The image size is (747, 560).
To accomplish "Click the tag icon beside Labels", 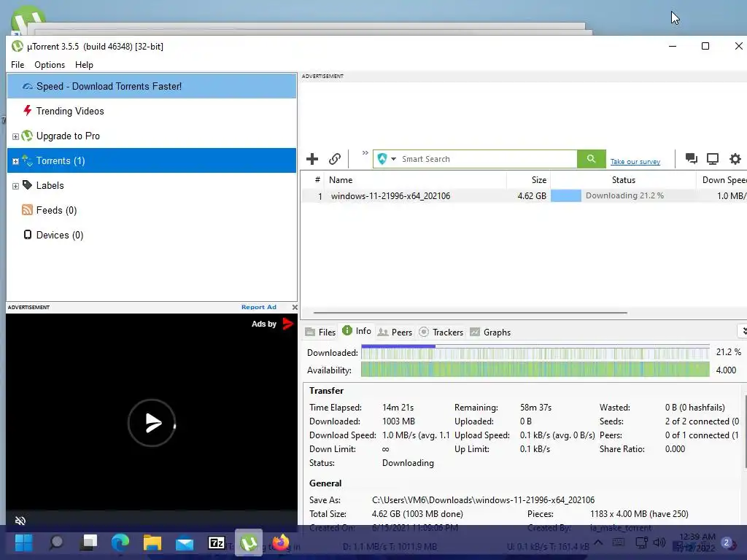I will (x=27, y=184).
